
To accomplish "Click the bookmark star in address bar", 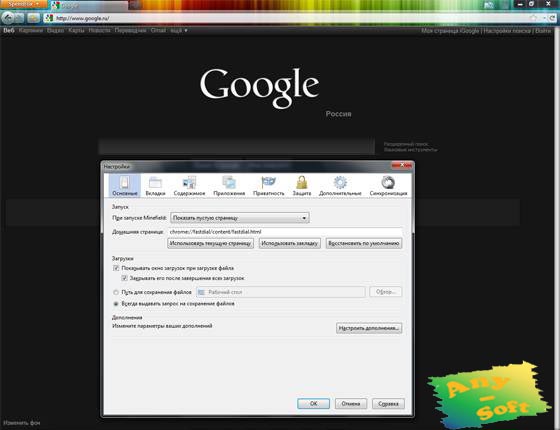I will (x=534, y=18).
